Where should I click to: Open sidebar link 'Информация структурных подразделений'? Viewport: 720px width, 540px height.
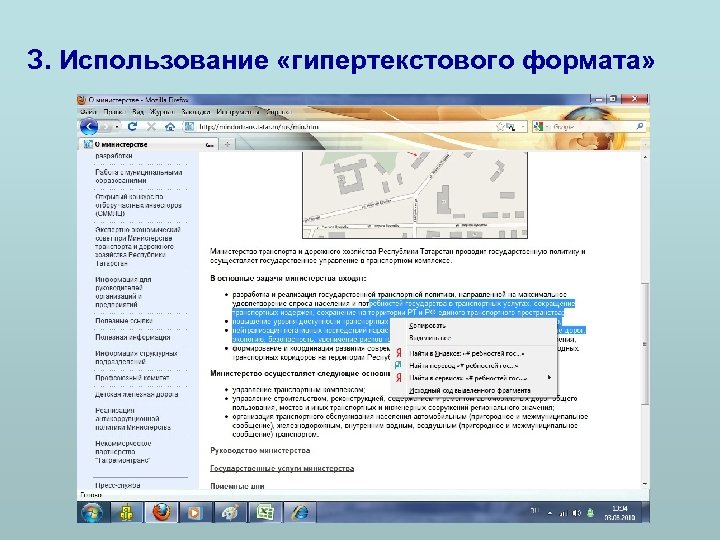[x=136, y=357]
